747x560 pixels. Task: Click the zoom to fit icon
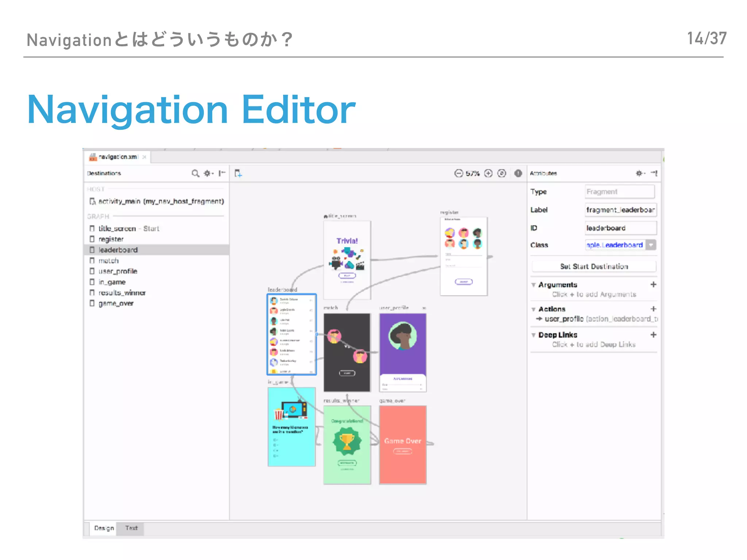click(x=502, y=173)
